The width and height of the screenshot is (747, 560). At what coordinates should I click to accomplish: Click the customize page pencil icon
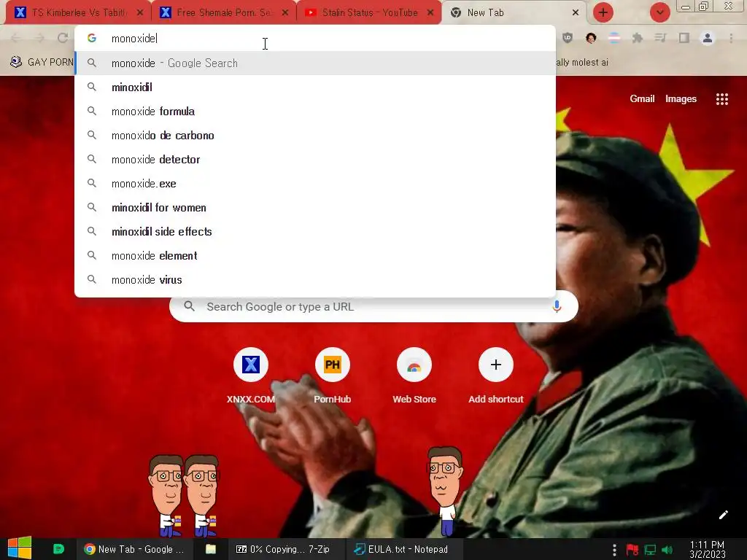[723, 515]
